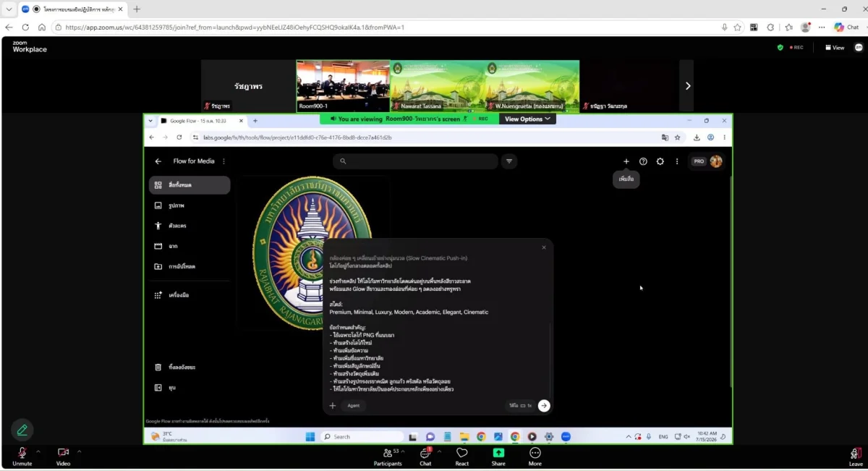This screenshot has width=868, height=471.
Task: Select the Room900-1 video thumbnail
Action: 343,85
